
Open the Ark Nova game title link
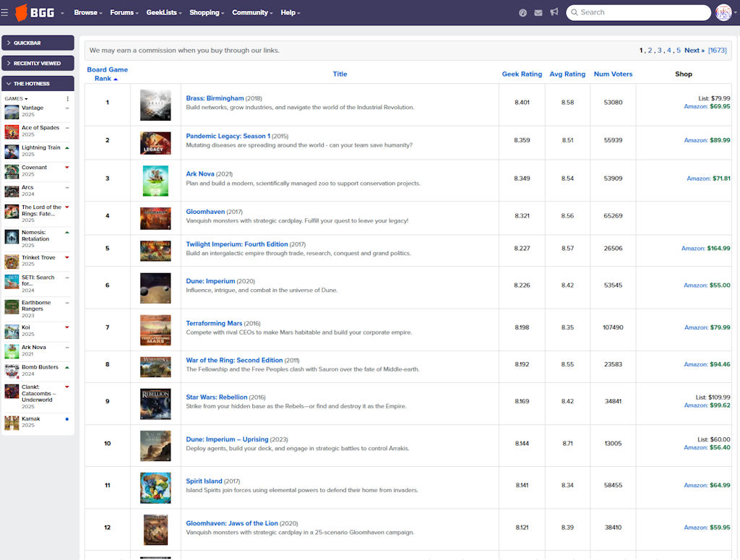pos(199,173)
